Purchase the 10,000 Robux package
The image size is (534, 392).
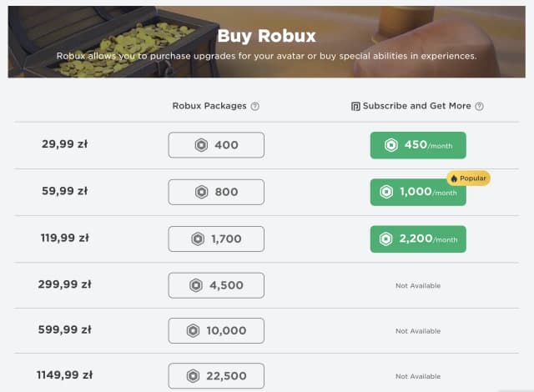pos(216,331)
